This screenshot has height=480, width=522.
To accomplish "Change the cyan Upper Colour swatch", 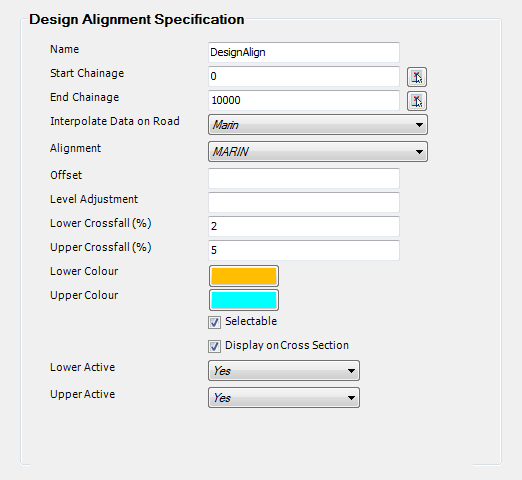I will [x=244, y=300].
